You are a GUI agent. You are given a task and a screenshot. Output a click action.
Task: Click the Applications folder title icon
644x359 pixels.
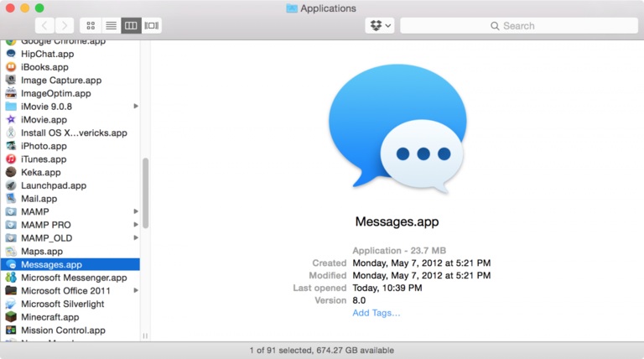292,8
